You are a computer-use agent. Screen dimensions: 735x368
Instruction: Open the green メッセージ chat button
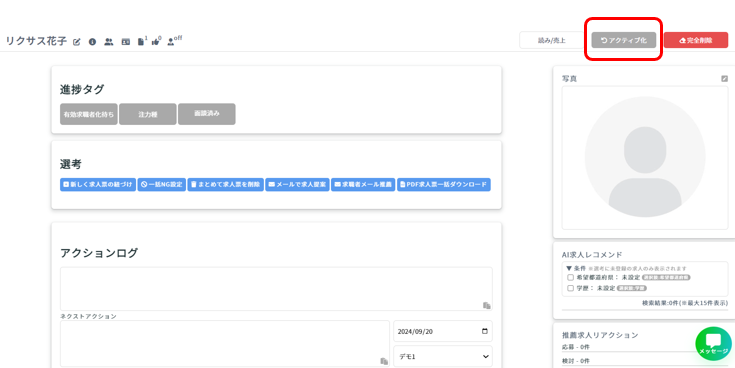(x=713, y=344)
